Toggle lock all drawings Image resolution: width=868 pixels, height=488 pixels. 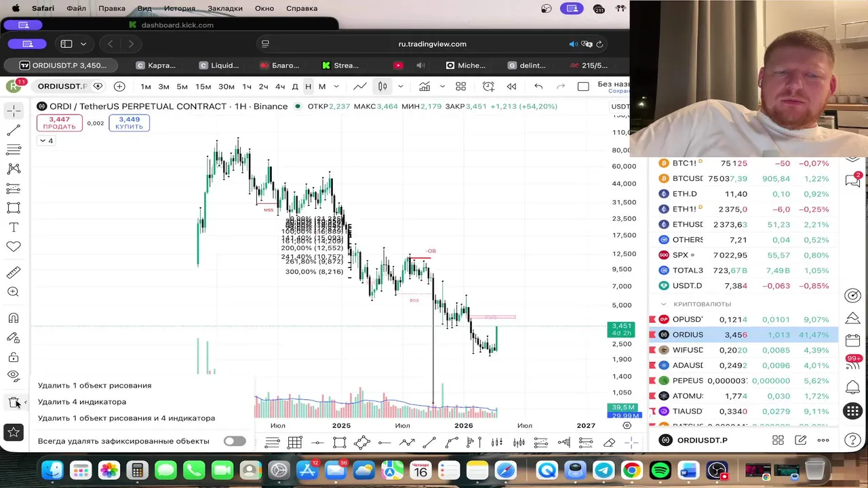pos(14,357)
